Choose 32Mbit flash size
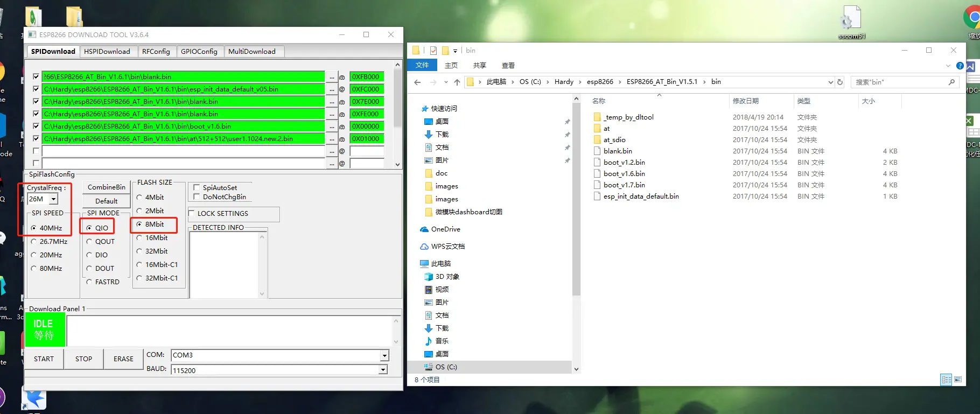980x414 pixels. point(139,251)
